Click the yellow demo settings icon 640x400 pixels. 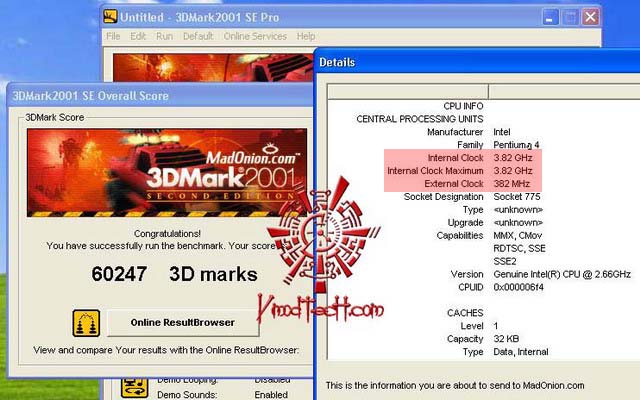pyautogui.click(x=134, y=388)
